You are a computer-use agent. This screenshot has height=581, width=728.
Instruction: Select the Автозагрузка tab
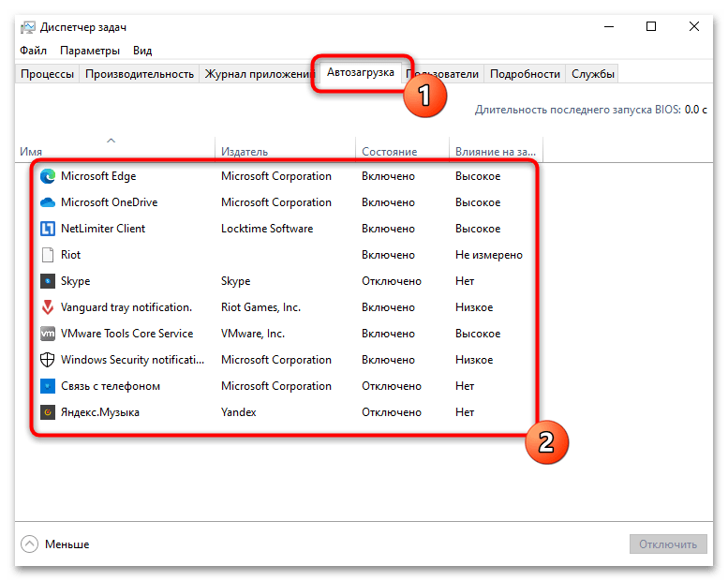[x=361, y=72]
